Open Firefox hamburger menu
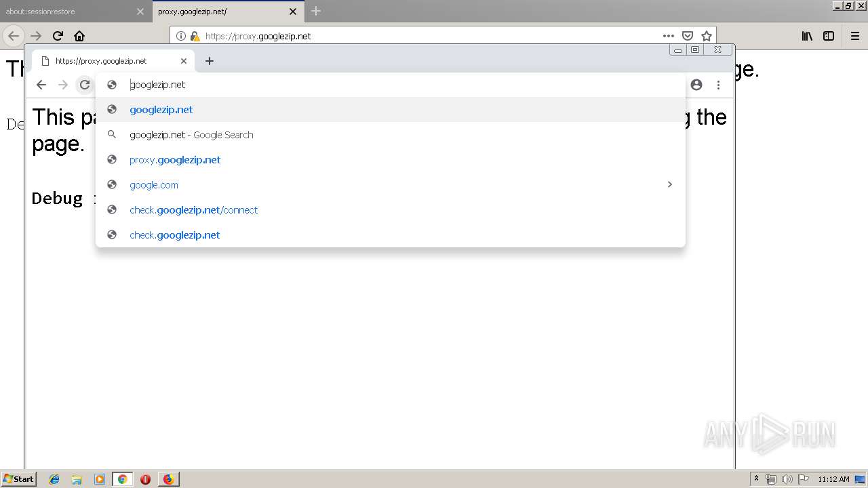 point(855,36)
